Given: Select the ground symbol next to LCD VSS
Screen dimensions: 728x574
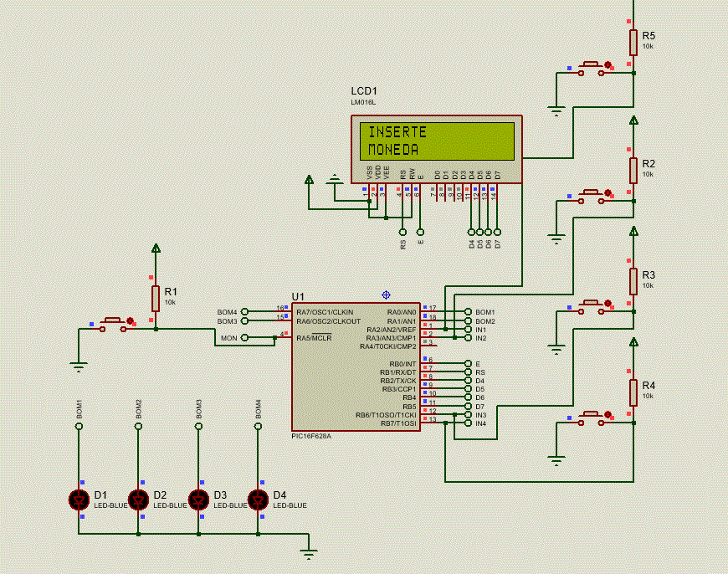Looking at the screenshot, I should [334, 180].
